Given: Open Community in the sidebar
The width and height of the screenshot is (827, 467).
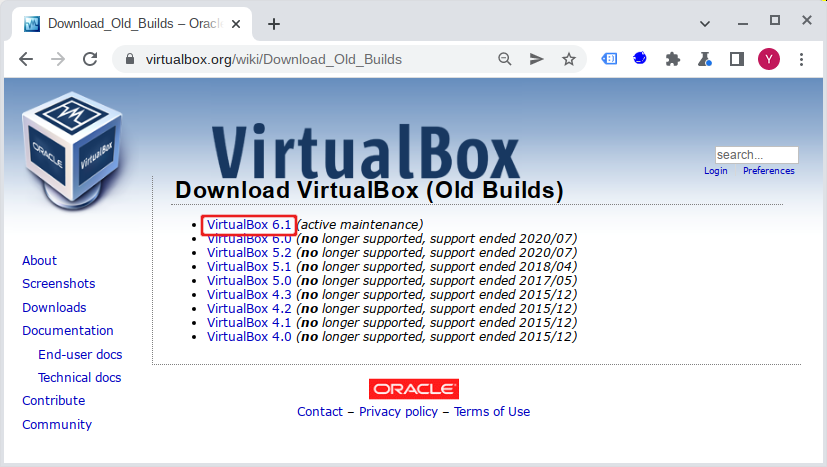Looking at the screenshot, I should coord(57,425).
